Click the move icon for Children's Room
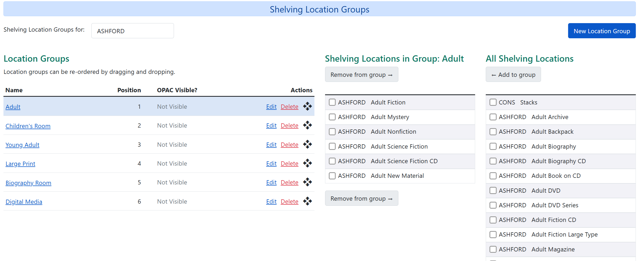Image resolution: width=644 pixels, height=261 pixels. 308,125
